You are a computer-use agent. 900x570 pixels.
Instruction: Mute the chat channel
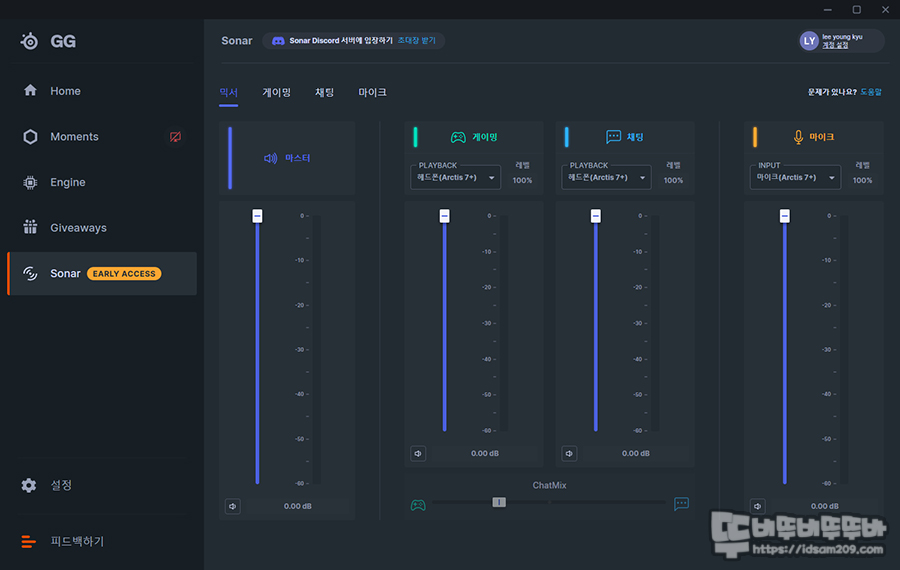coord(569,453)
